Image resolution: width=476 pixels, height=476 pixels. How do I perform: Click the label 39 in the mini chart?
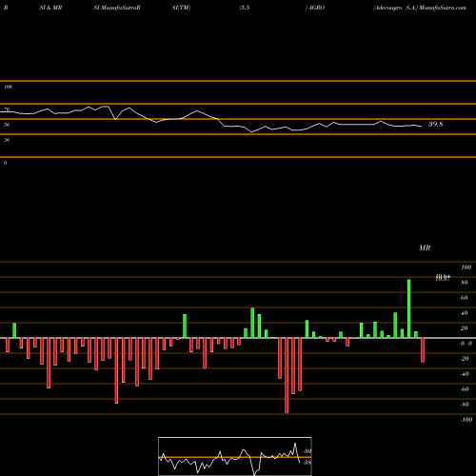[x=307, y=451]
